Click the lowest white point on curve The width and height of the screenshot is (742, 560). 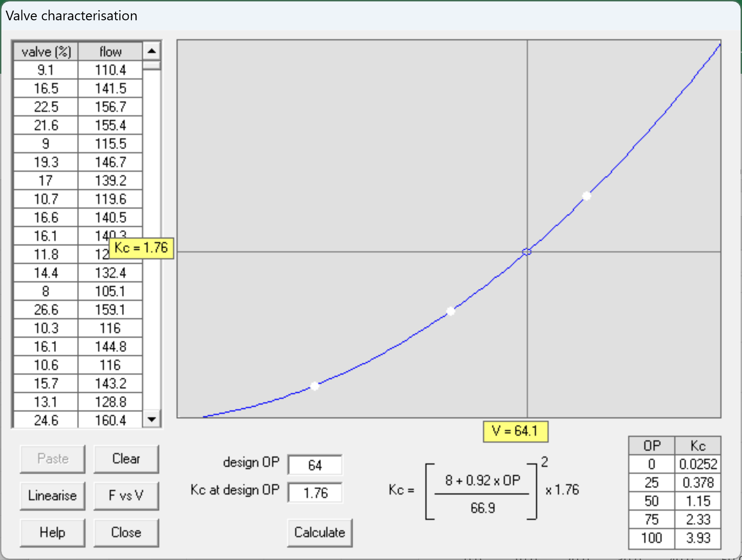[x=314, y=386]
